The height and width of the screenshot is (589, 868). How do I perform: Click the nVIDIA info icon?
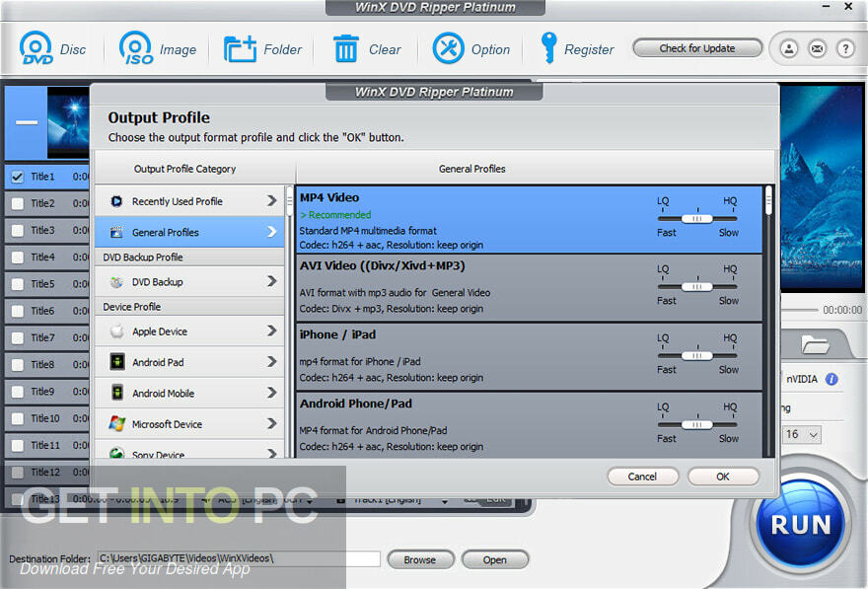(832, 379)
